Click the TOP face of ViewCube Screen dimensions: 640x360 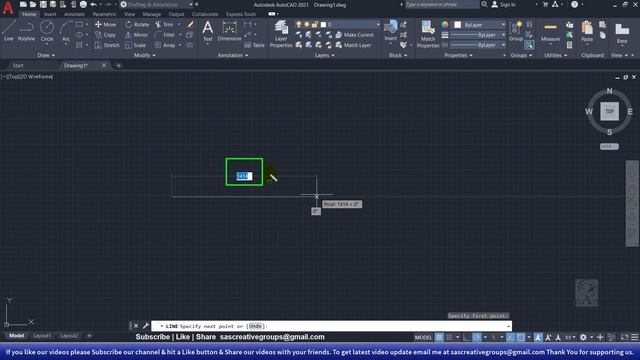[609, 111]
